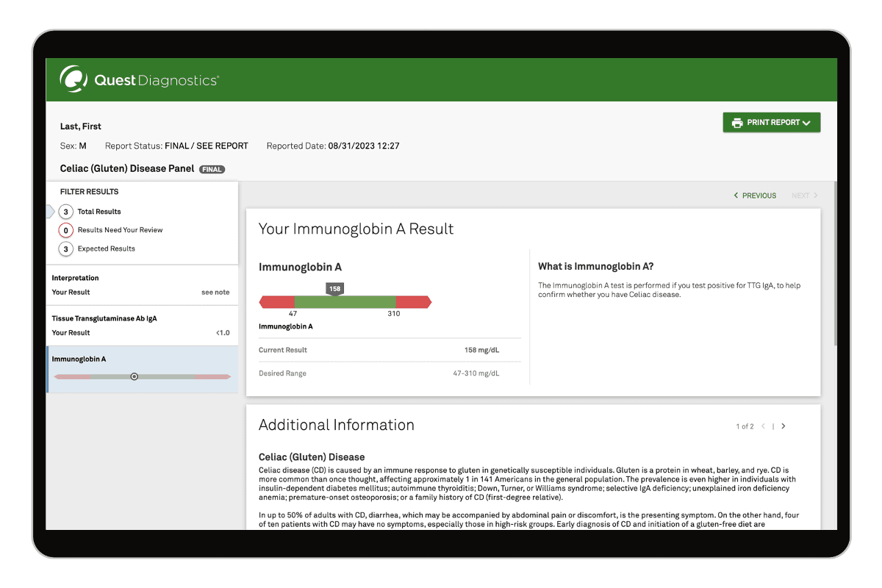Select the Total Results filter circle

tap(66, 212)
